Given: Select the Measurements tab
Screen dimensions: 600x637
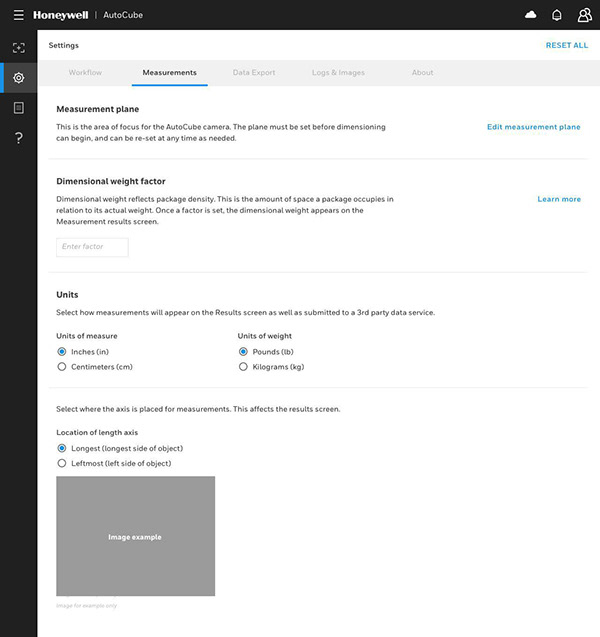Looking at the screenshot, I should (x=169, y=72).
